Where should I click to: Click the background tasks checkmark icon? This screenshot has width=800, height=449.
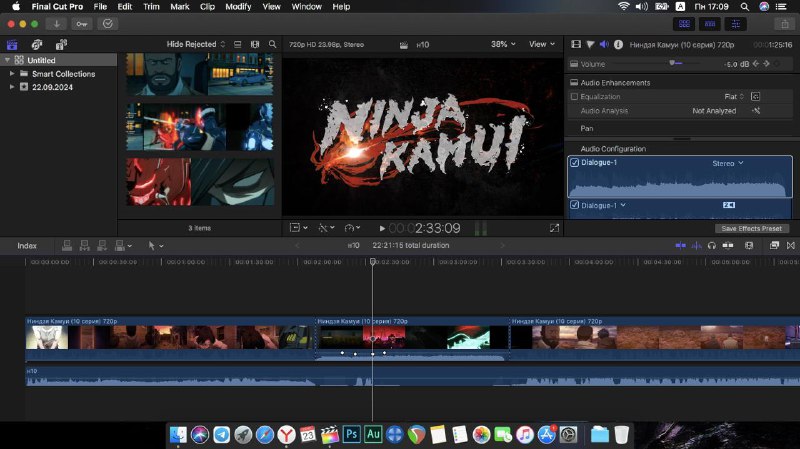(108, 24)
